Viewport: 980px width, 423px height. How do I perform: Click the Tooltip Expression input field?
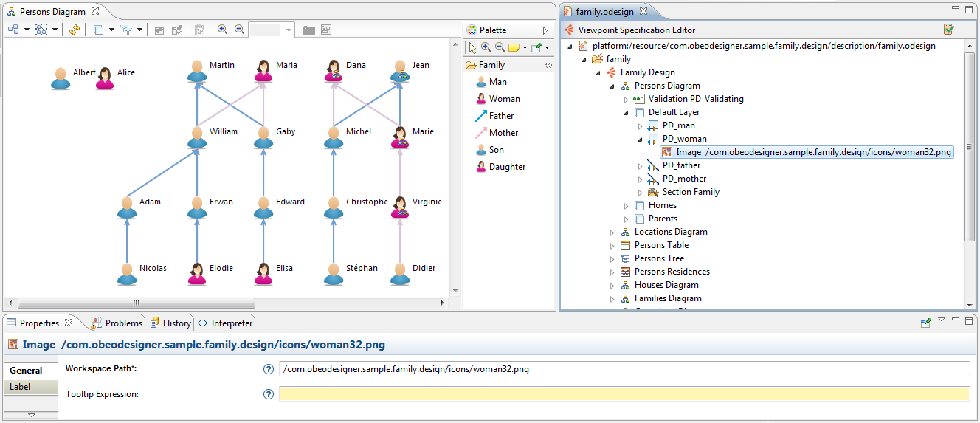(x=624, y=394)
